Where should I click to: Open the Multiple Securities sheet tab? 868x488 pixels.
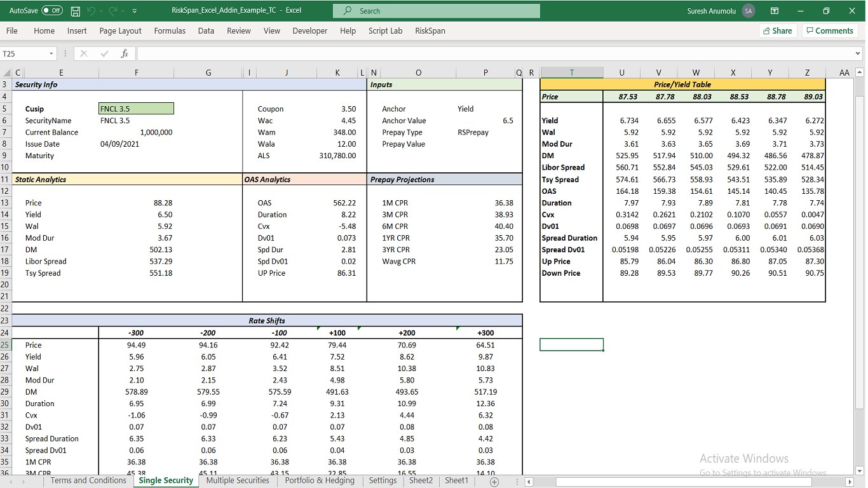(x=238, y=481)
